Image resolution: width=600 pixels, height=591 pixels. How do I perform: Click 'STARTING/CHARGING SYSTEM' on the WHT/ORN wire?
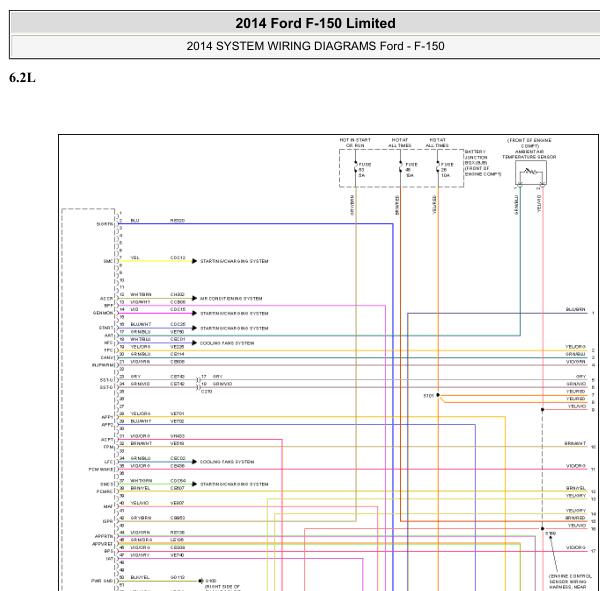234,484
